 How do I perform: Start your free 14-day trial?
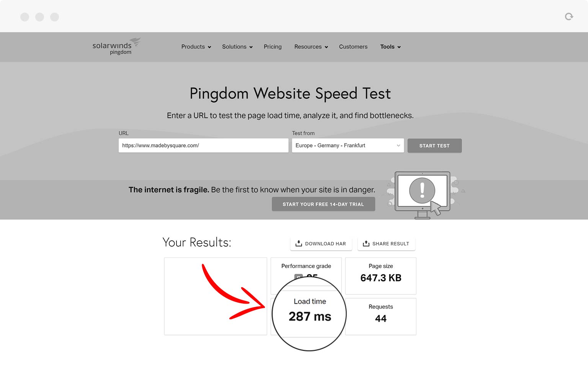(323, 204)
